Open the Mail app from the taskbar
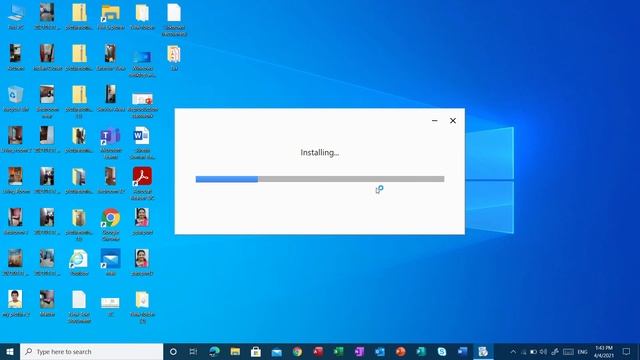The width and height of the screenshot is (640, 360). click(x=277, y=351)
